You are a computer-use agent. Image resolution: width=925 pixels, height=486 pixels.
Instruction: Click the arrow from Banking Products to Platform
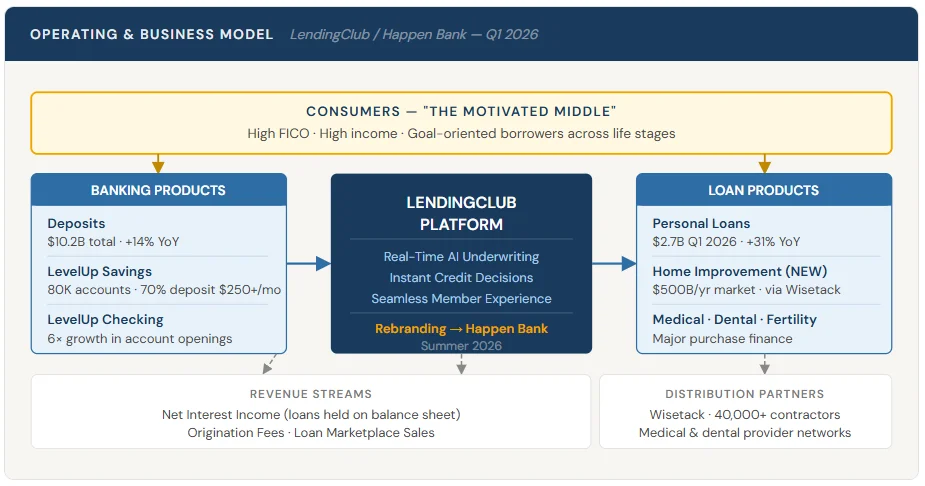pyautogui.click(x=309, y=264)
